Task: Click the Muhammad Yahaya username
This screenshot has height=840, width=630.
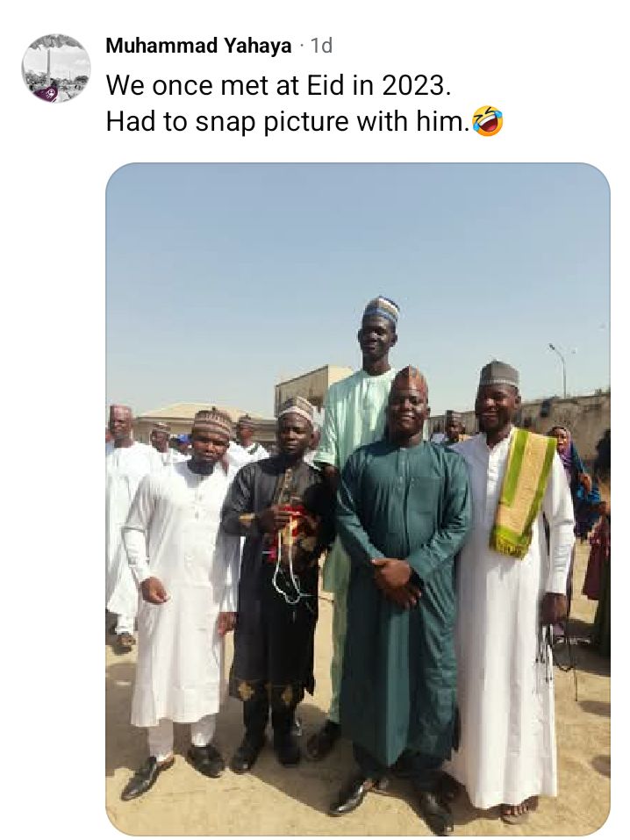Action: [198, 47]
